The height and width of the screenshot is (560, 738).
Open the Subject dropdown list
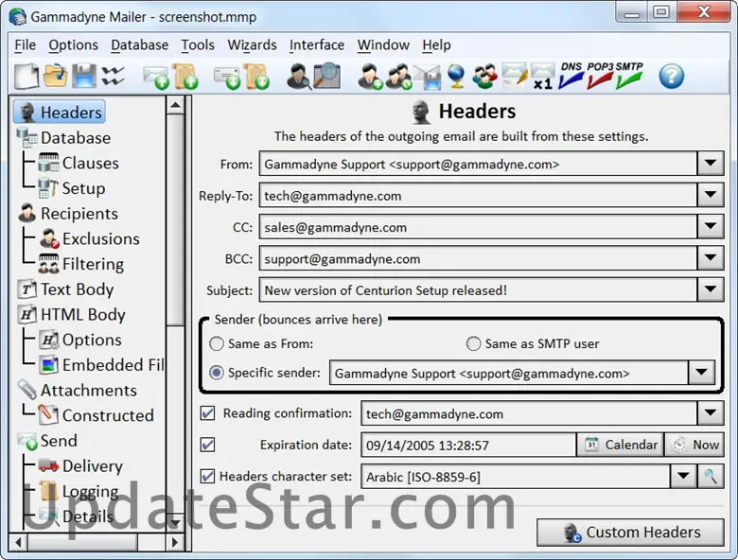711,289
